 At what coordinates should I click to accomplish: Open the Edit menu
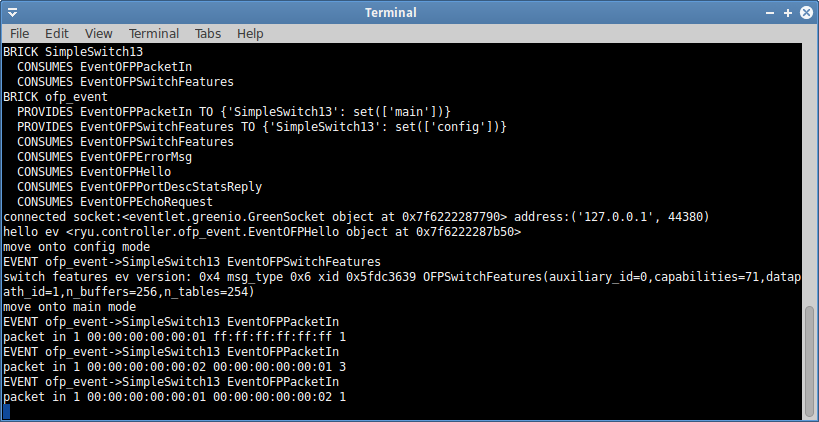pyautogui.click(x=57, y=33)
